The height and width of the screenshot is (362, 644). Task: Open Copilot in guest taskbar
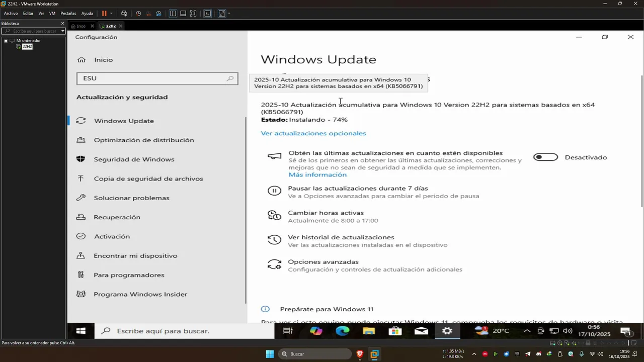click(x=316, y=331)
